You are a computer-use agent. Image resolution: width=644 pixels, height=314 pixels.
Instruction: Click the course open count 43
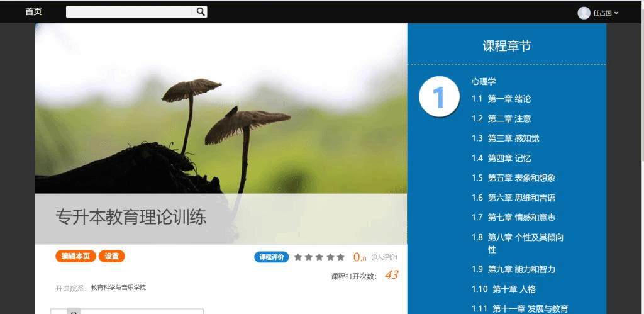391,275
